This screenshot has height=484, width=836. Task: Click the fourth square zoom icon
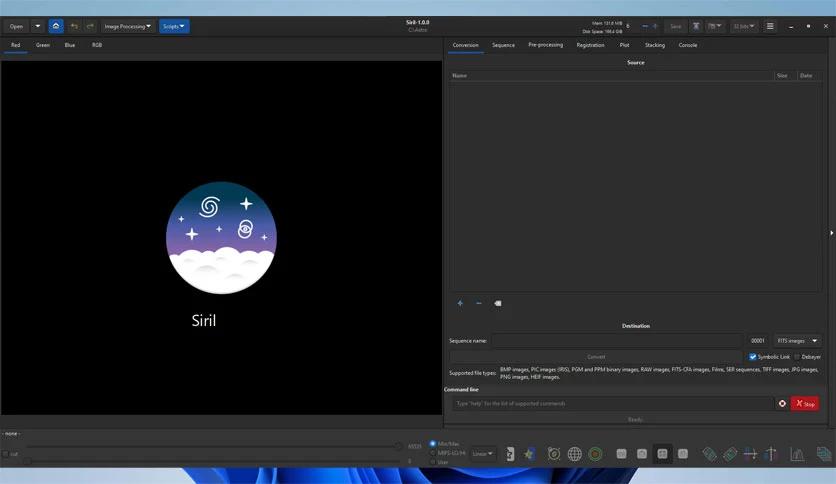click(x=683, y=454)
